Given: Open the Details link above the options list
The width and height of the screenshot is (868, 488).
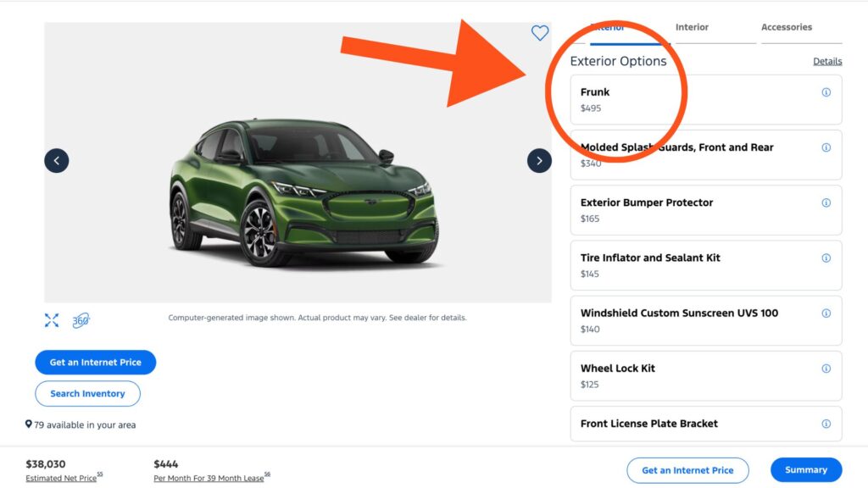Looking at the screenshot, I should pos(826,60).
